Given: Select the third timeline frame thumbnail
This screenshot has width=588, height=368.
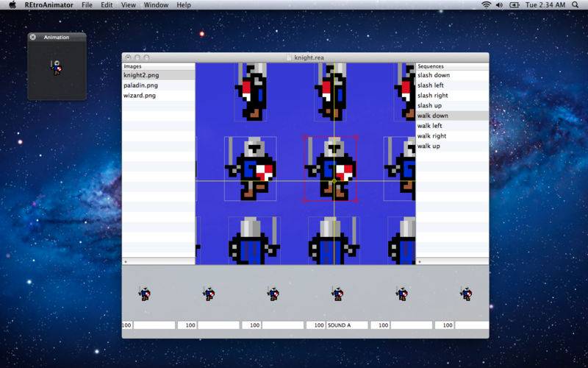Looking at the screenshot, I should [x=273, y=294].
